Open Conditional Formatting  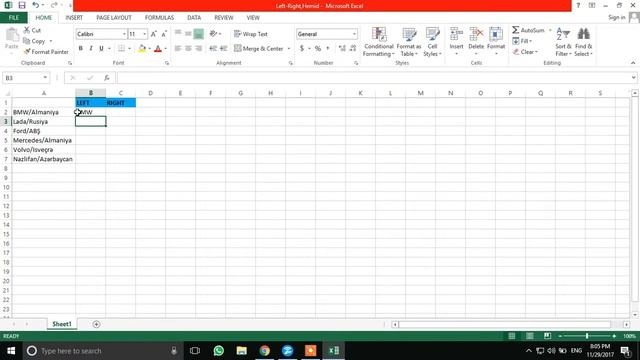click(379, 42)
